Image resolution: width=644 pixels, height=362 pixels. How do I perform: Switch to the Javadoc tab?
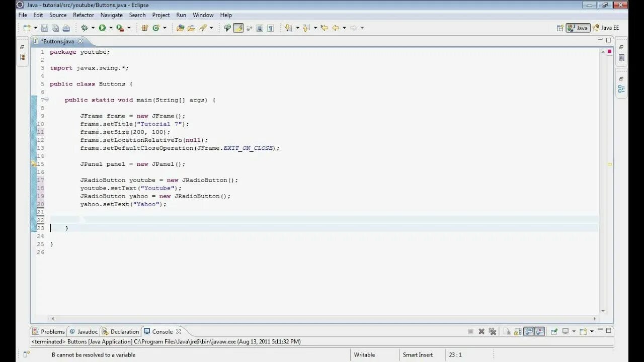[84, 331]
